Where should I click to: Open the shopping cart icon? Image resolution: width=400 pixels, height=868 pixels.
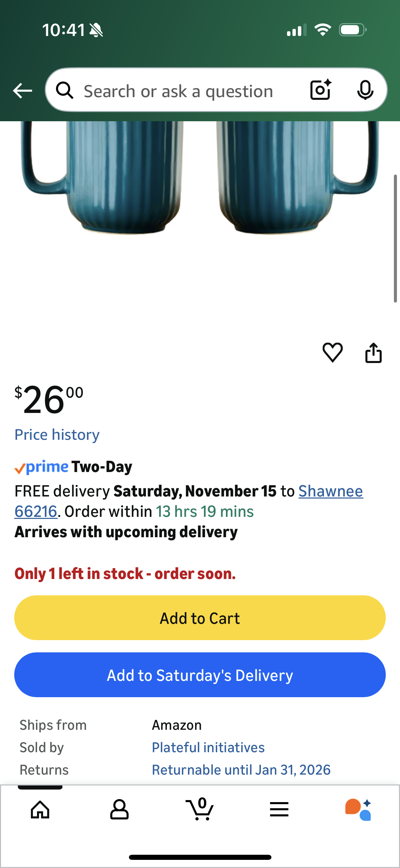[200, 810]
